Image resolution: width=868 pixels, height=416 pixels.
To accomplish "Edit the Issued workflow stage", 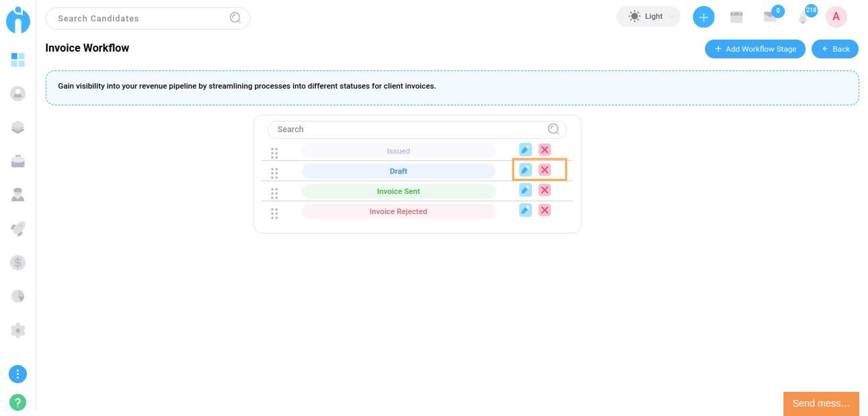I will coord(525,150).
